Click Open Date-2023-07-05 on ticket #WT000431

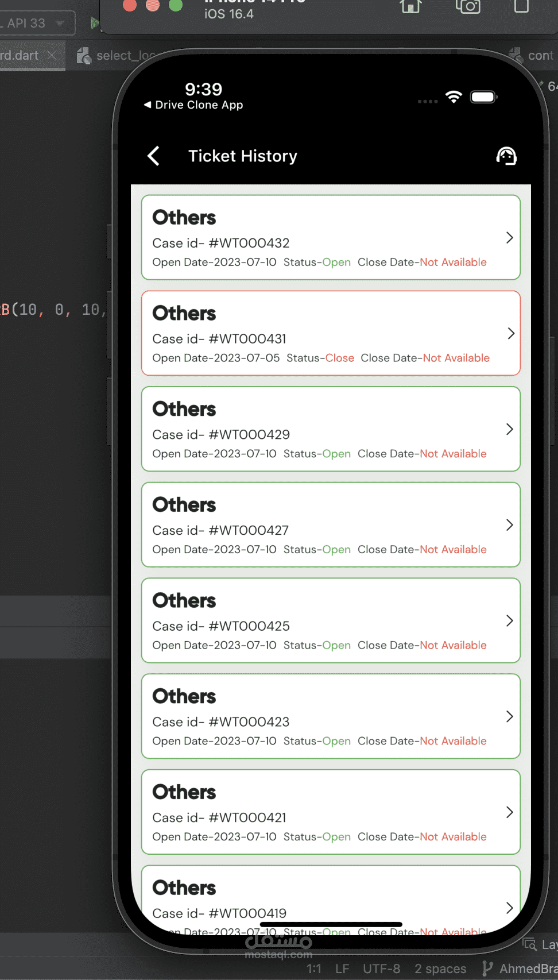coord(216,358)
